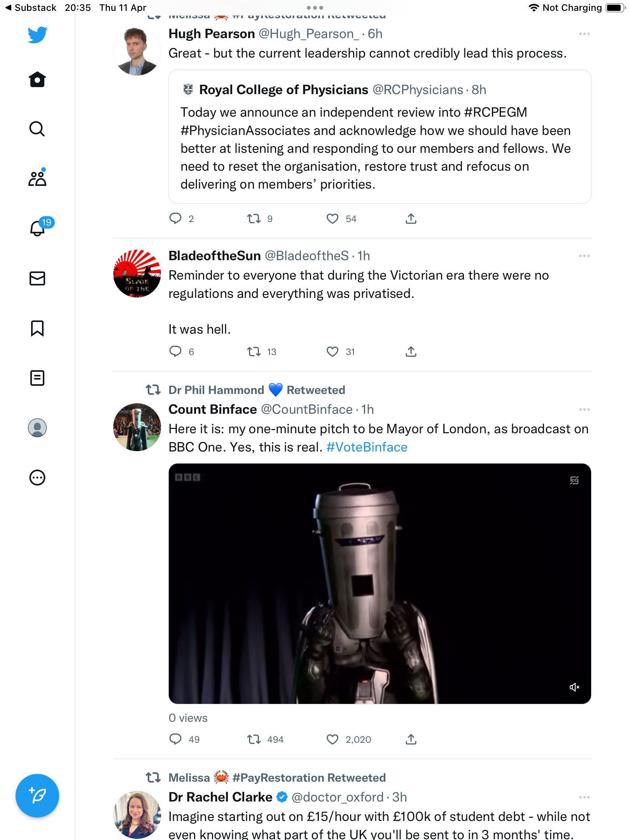Open Messages envelope icon
Screen dimensions: 630x840
tap(37, 278)
